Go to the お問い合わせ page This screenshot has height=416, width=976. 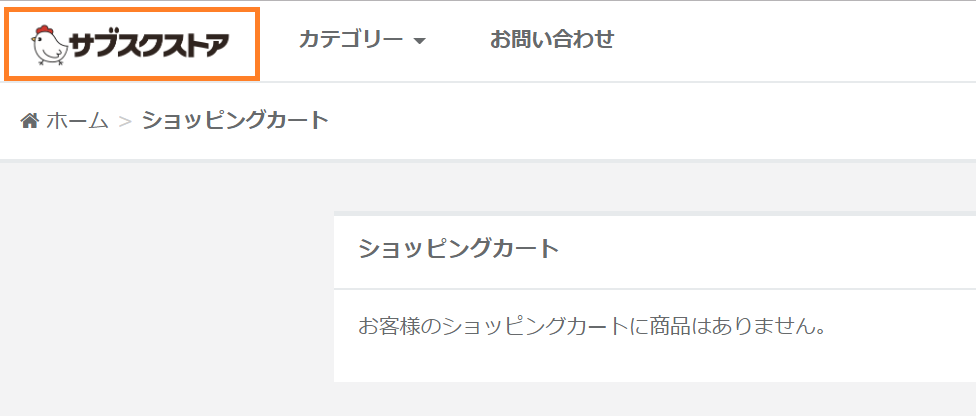[551, 40]
